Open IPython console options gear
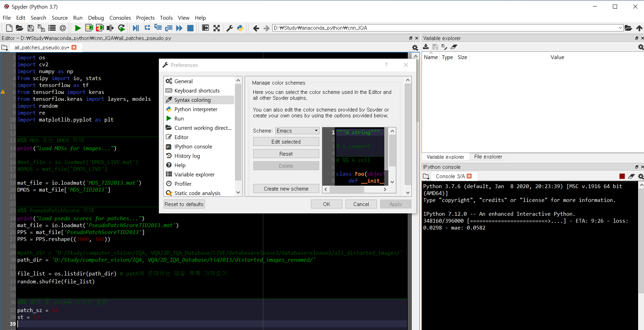The image size is (644, 330). click(641, 176)
